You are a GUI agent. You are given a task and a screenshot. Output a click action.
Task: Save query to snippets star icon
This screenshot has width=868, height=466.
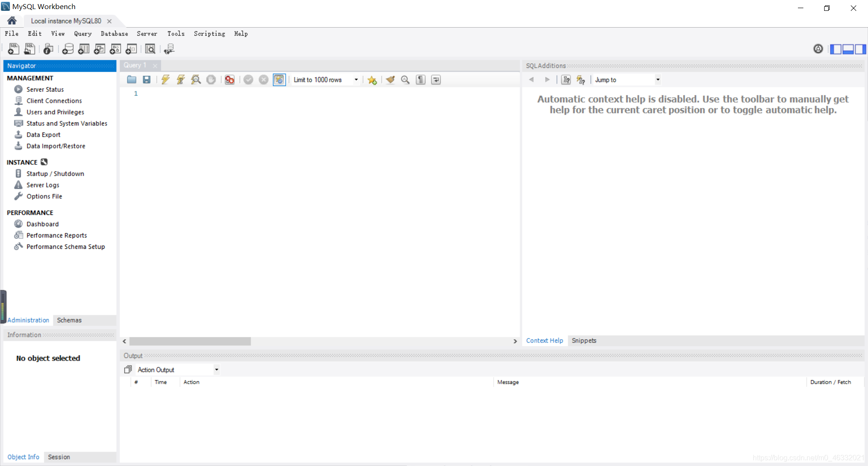(x=372, y=80)
